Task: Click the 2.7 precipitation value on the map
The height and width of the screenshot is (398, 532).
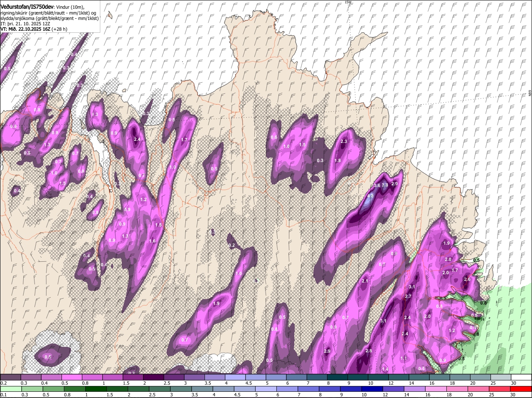Action: [408, 296]
